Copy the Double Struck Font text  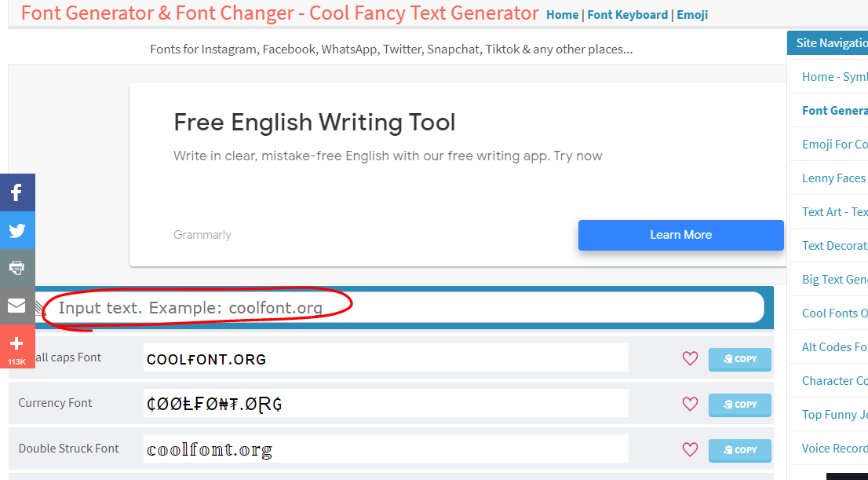point(739,450)
